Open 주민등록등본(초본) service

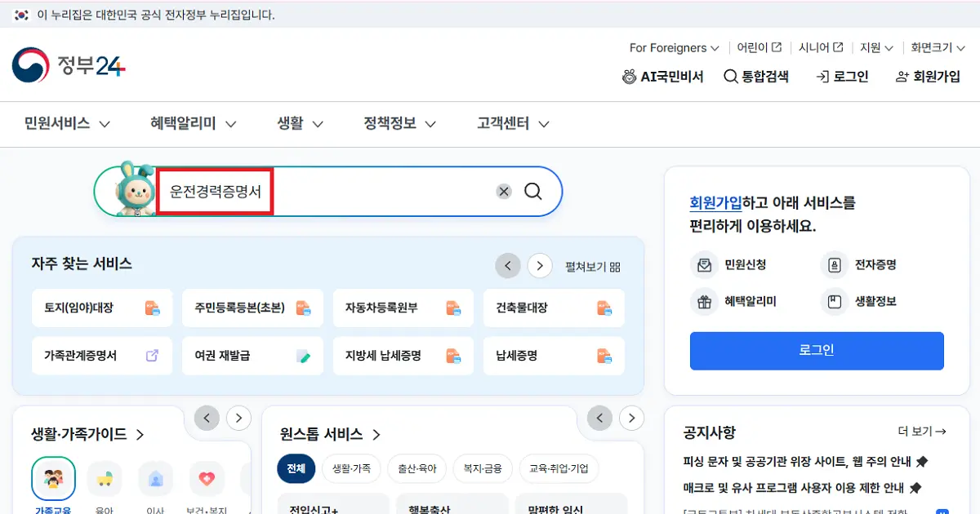point(253,308)
